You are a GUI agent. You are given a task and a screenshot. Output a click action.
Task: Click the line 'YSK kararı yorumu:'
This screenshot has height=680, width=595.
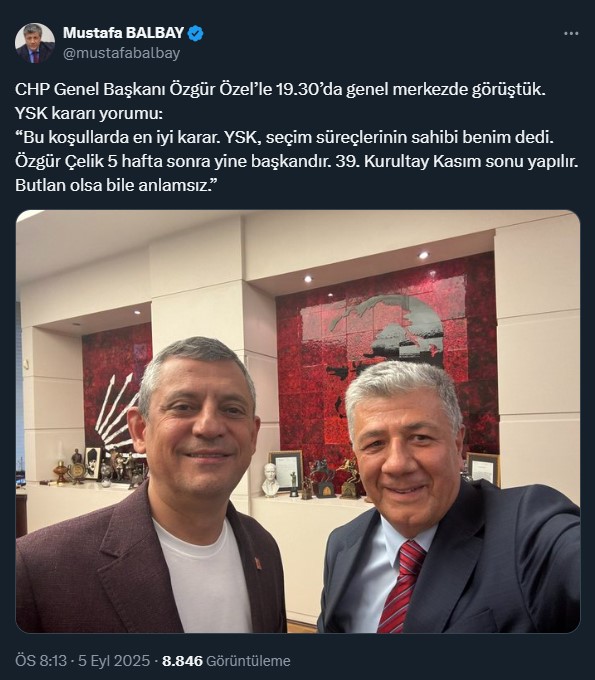[x=89, y=113]
